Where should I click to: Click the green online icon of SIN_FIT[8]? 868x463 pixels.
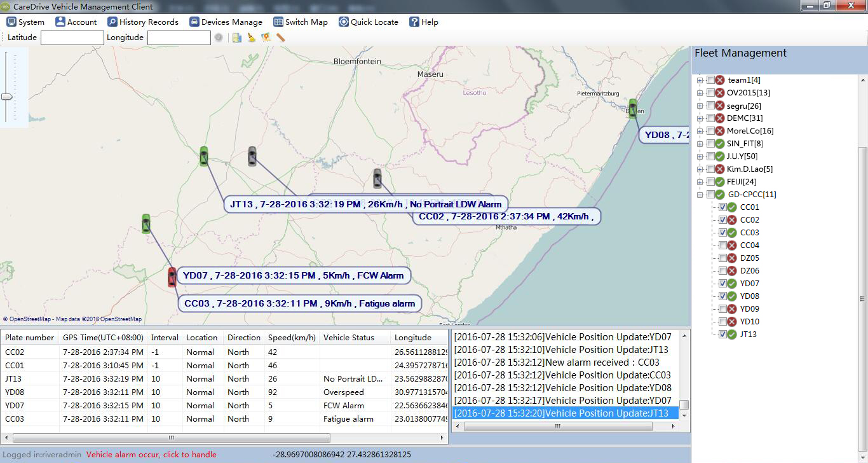click(720, 144)
